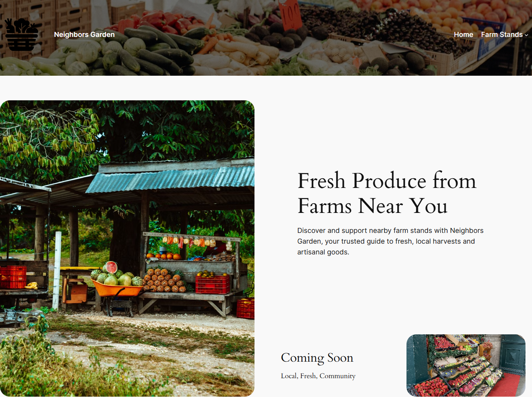The height and width of the screenshot is (397, 532).
Task: Open the Neighbors Garden site title link
Action: click(x=84, y=35)
